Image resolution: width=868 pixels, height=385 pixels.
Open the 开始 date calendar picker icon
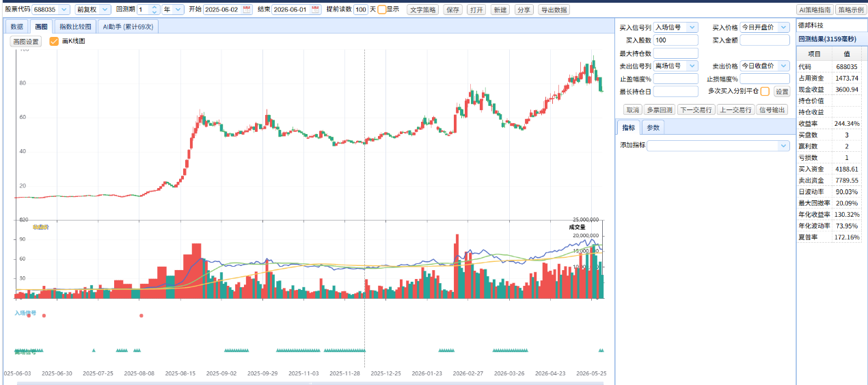[x=247, y=10]
